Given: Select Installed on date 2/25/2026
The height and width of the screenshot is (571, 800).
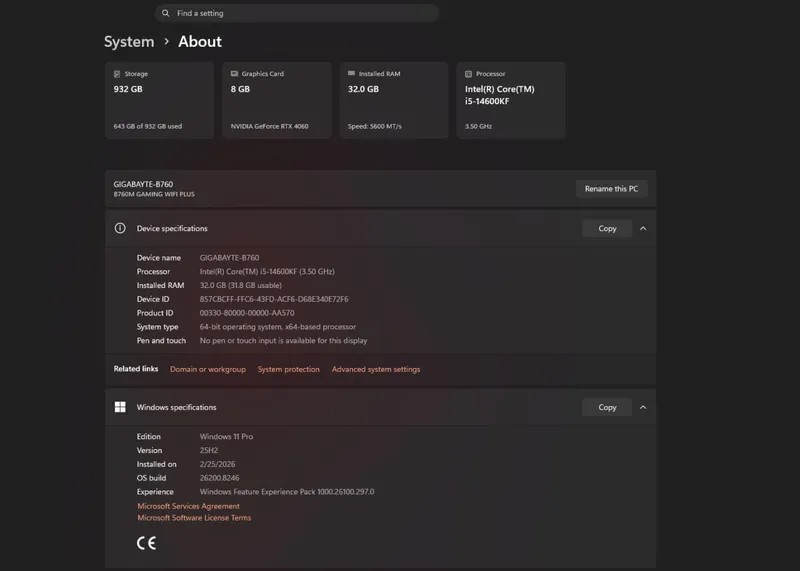Looking at the screenshot, I should click(217, 464).
